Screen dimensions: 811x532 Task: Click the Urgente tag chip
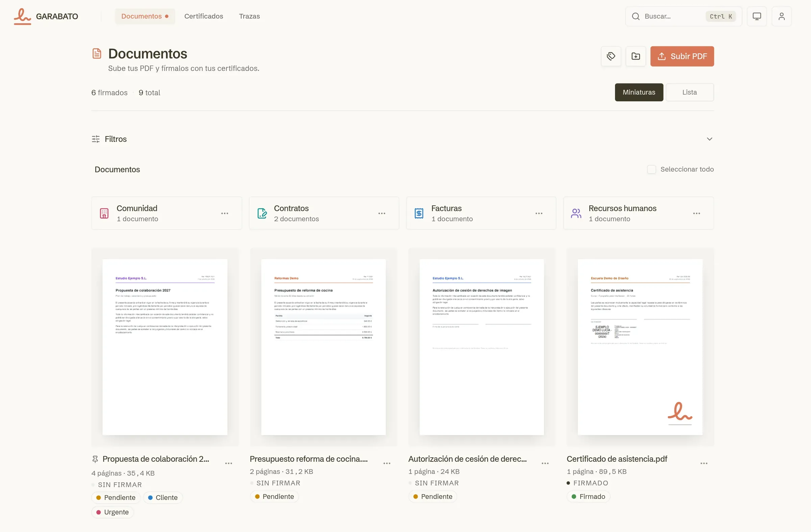(113, 512)
